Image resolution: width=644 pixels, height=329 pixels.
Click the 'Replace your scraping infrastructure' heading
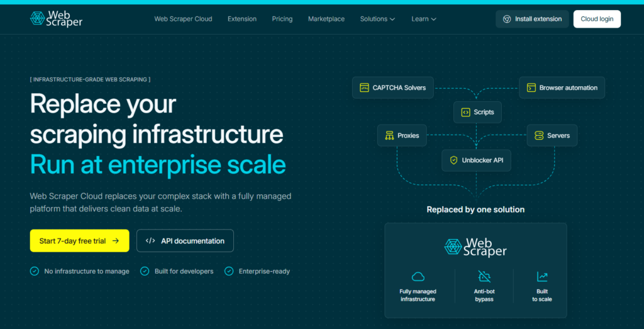pyautogui.click(x=157, y=119)
